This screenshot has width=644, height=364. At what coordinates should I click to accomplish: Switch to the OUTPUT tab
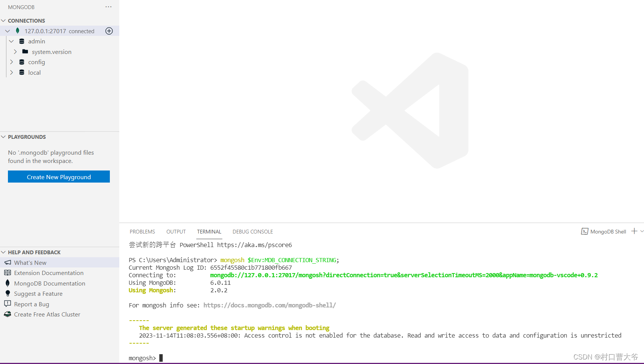coord(176,232)
